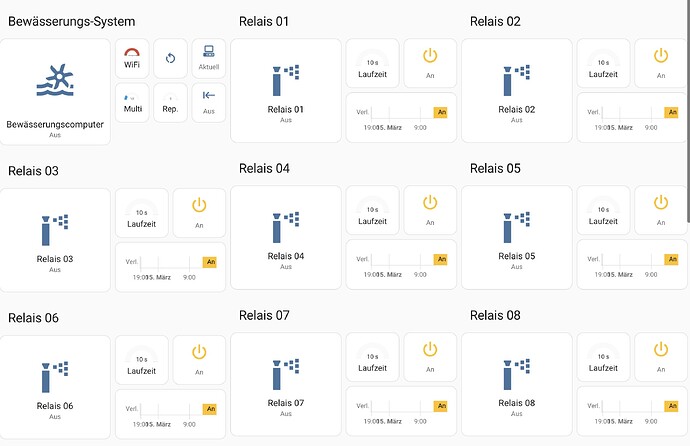The width and height of the screenshot is (690, 446).
Task: Click the Aus arrow-to-line icon tile
Action: tap(209, 102)
